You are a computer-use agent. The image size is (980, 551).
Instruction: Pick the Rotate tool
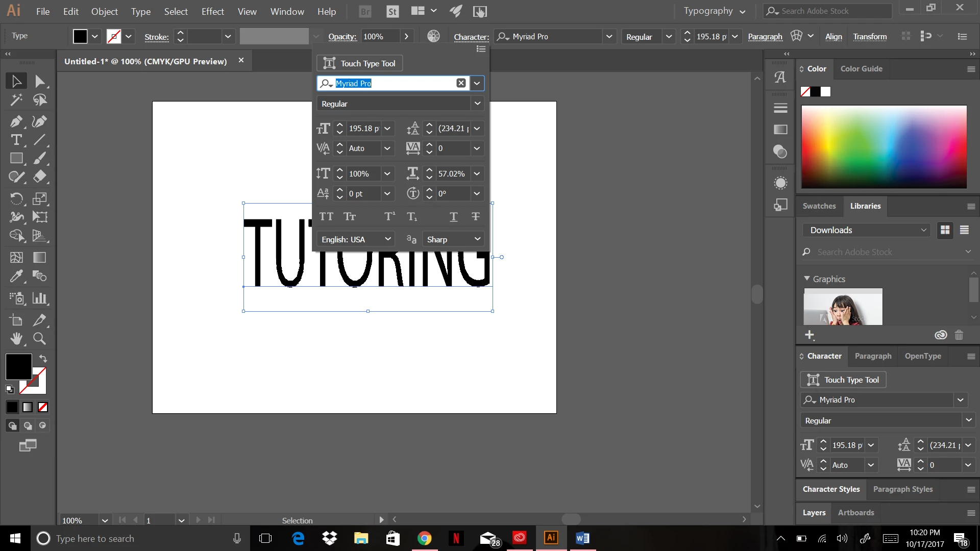[16, 198]
